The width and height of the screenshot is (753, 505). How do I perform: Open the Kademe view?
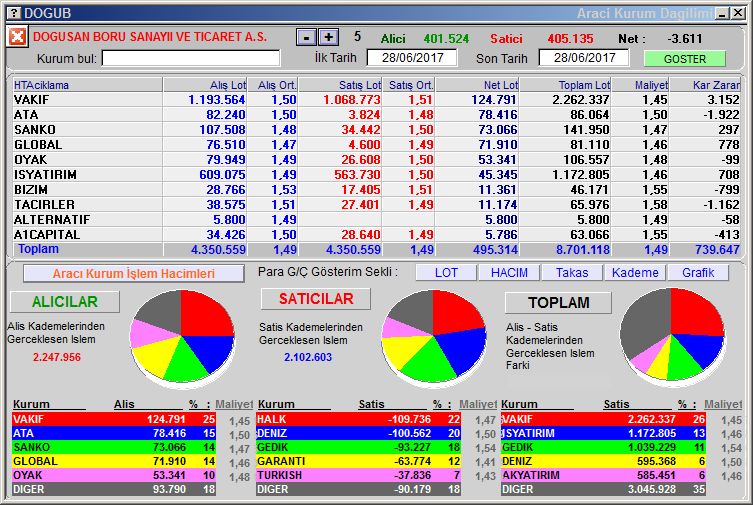[635, 273]
